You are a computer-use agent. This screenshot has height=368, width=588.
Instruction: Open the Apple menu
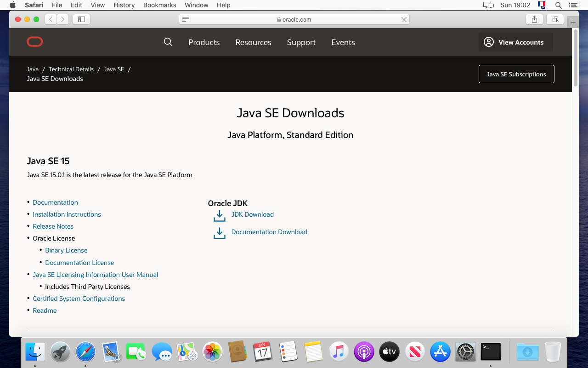(12, 5)
